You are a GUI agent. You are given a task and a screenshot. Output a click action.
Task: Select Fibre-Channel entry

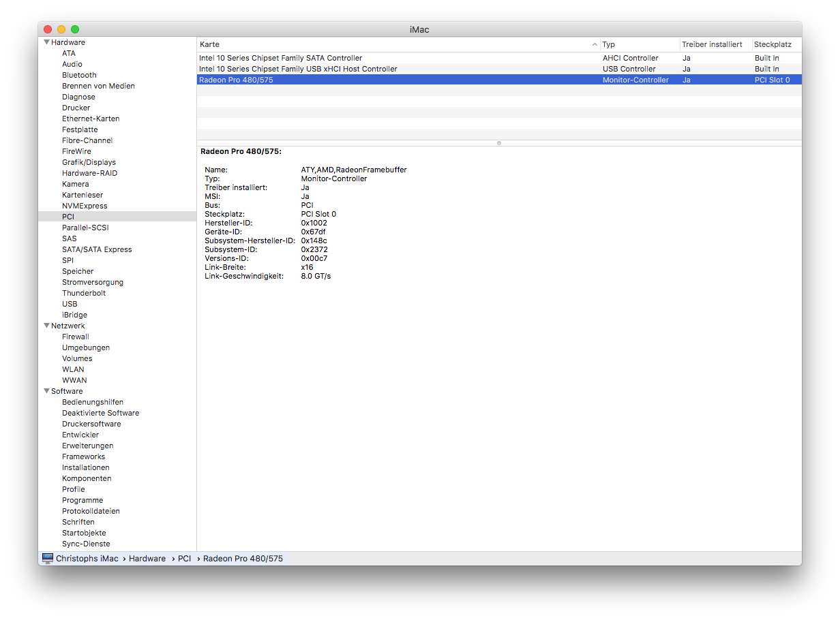coord(87,140)
